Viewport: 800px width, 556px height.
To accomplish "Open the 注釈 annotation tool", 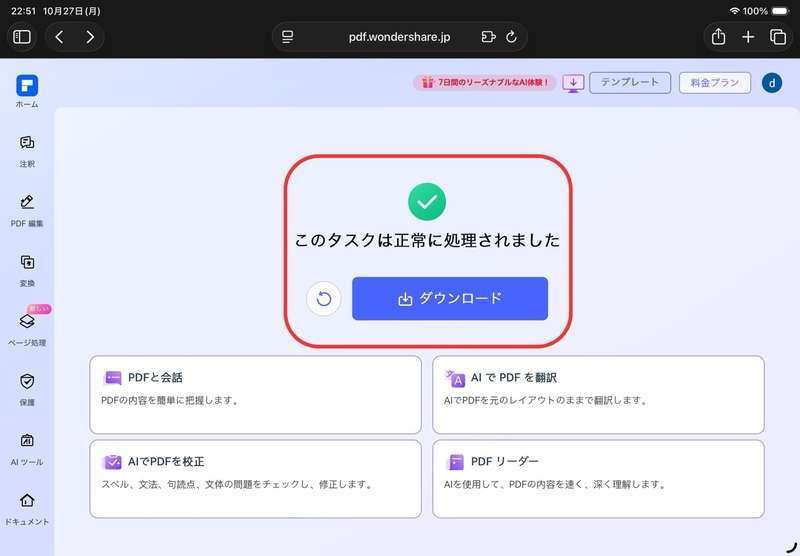I will pyautogui.click(x=27, y=151).
